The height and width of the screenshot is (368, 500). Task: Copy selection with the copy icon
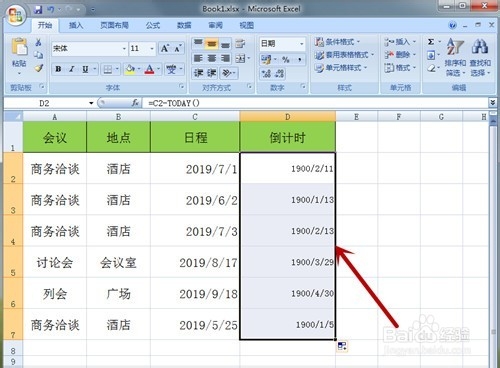[39, 55]
